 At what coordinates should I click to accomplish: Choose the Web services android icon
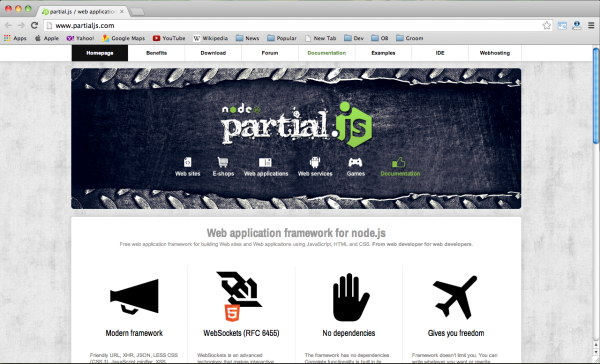315,162
